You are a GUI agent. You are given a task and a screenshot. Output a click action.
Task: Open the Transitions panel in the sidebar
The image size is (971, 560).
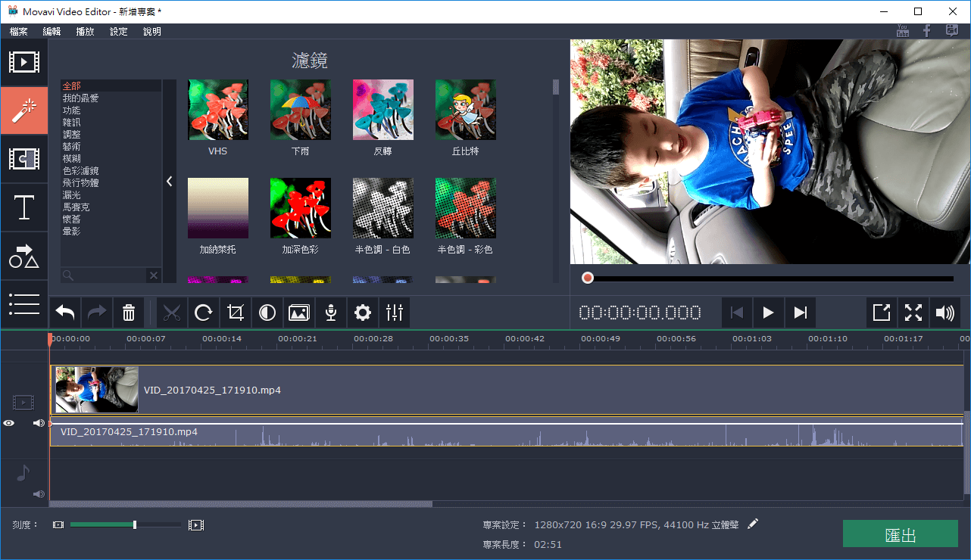pos(24,159)
